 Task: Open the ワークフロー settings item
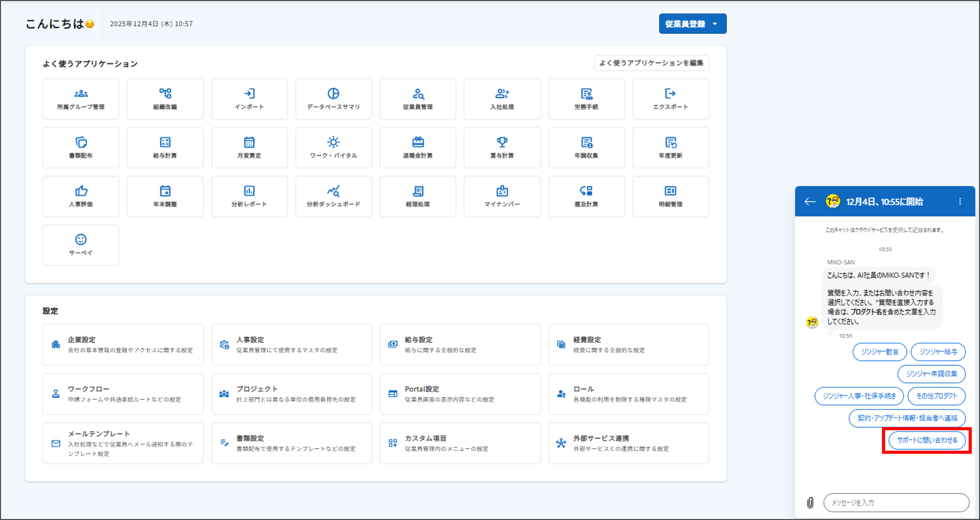[x=123, y=394]
